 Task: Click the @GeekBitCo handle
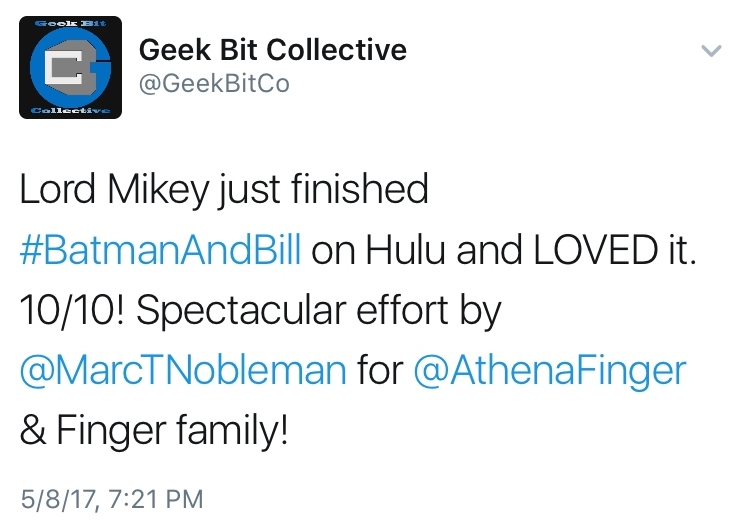213,84
